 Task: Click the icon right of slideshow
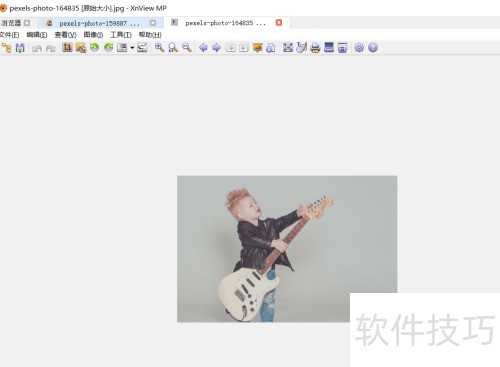[x=271, y=48]
